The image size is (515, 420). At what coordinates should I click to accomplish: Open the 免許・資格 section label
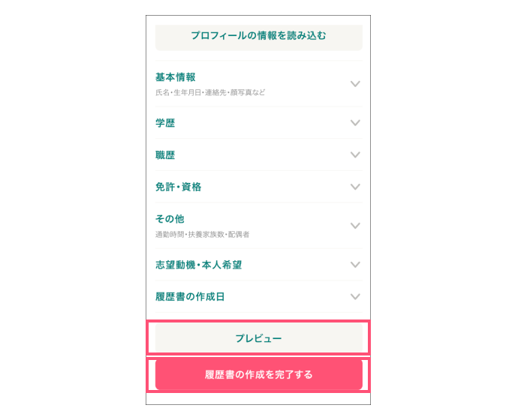[178, 187]
